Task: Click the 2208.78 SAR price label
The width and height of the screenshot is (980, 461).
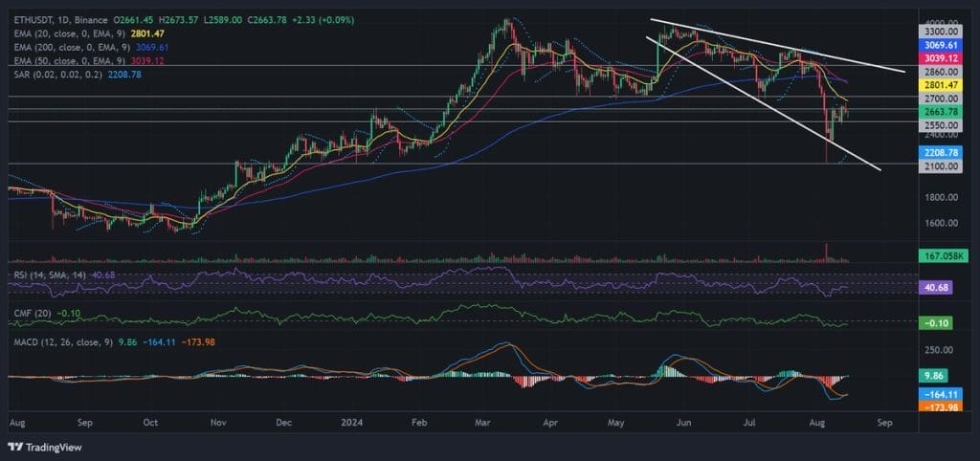Action: pyautogui.click(x=938, y=152)
